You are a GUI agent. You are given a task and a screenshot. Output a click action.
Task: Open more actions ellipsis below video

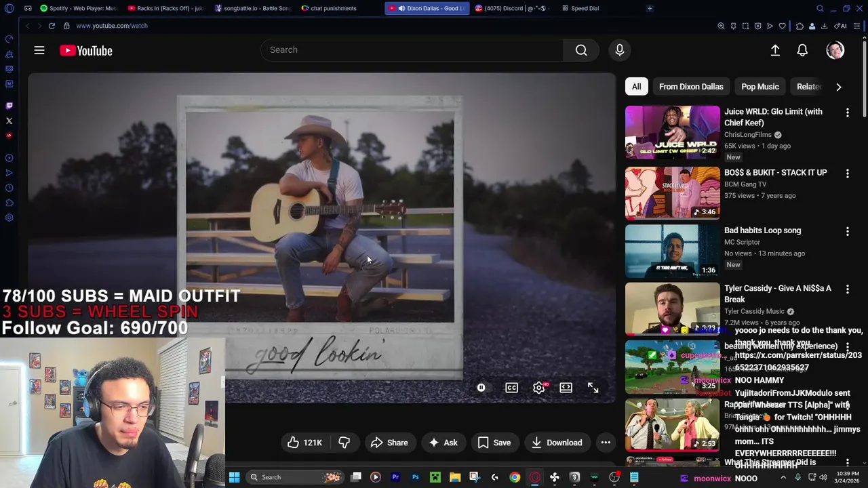(x=606, y=443)
